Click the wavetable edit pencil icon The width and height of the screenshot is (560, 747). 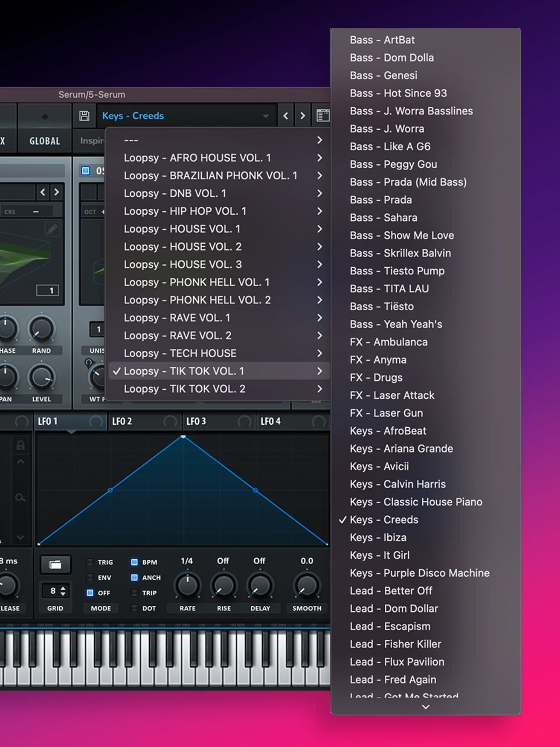point(52,229)
